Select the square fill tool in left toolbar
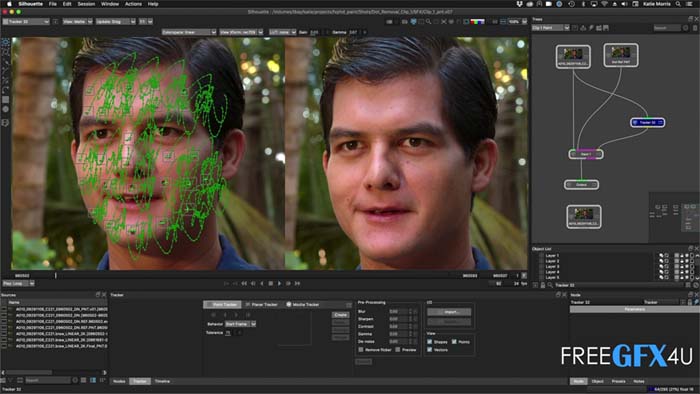 6,100
